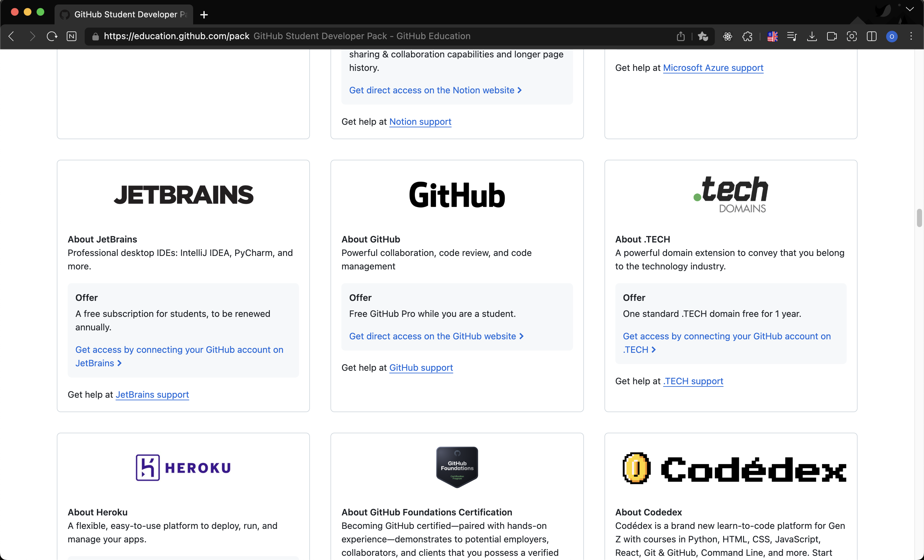This screenshot has width=924, height=560.
Task: Go back to the previous page
Action: coord(12,36)
